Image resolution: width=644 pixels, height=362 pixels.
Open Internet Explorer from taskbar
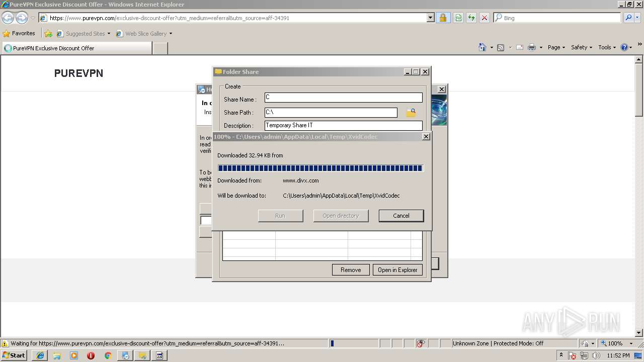pyautogui.click(x=40, y=355)
